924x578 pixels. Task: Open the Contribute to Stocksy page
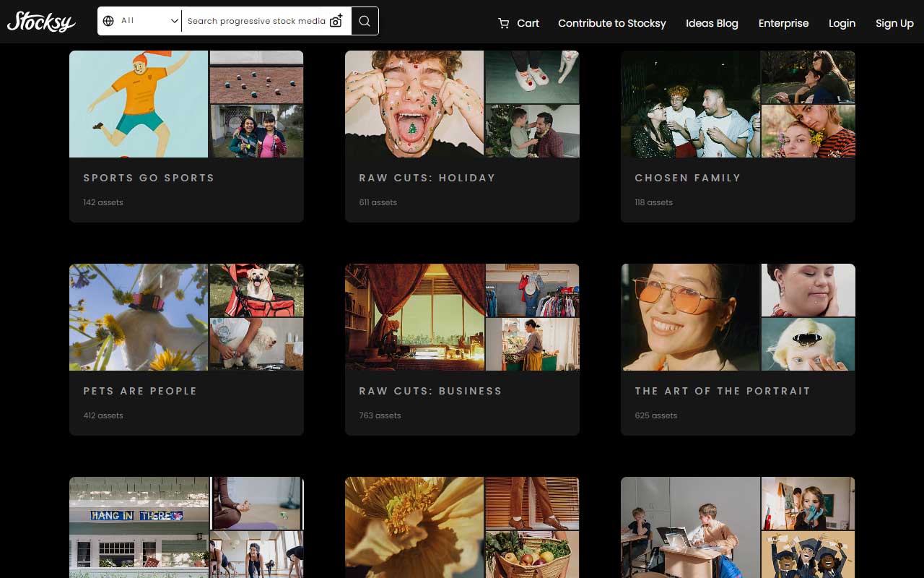pyautogui.click(x=611, y=23)
